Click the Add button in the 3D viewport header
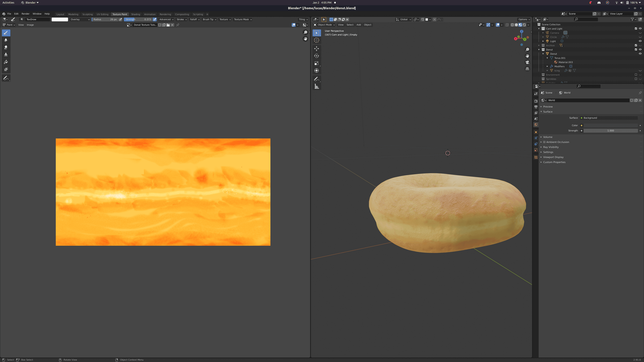Viewport: 644px width, 362px height. click(359, 25)
